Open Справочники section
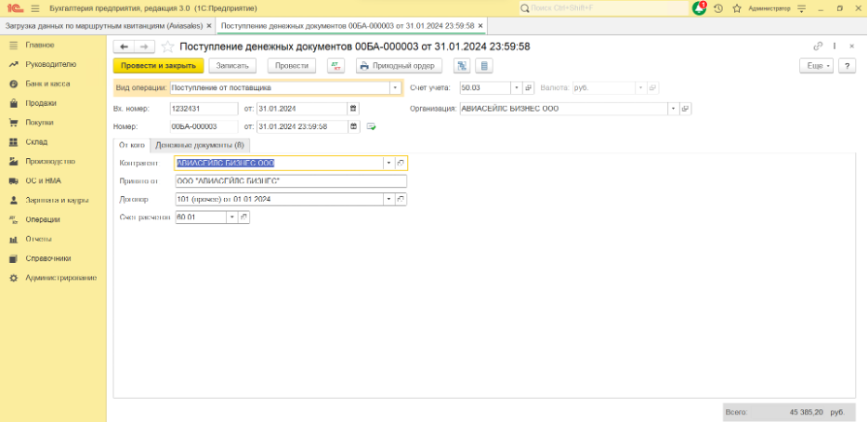The image size is (868, 422). [48, 258]
